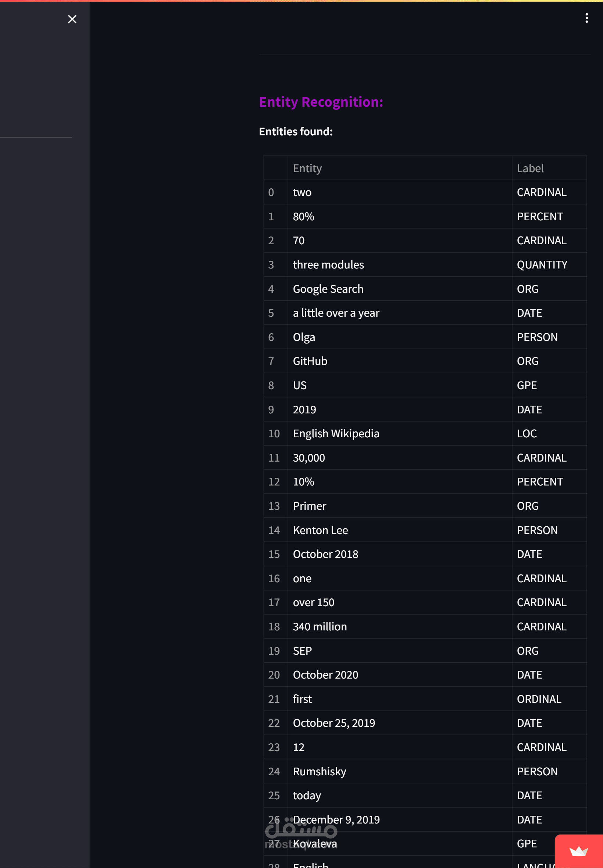Open the three-dot main menu
Viewport: 603px width, 868px height.
coord(586,18)
